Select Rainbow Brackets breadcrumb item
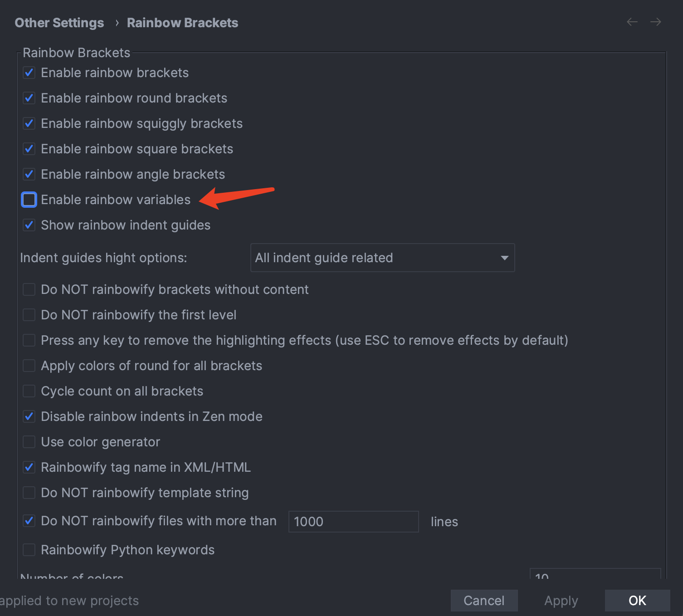Screen dimensions: 683x616 click(182, 22)
